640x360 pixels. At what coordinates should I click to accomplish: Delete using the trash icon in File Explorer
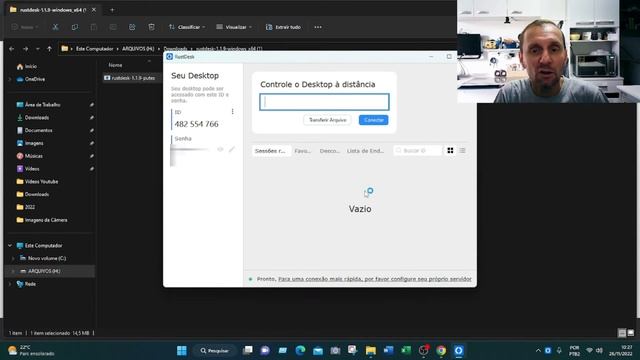[151, 27]
